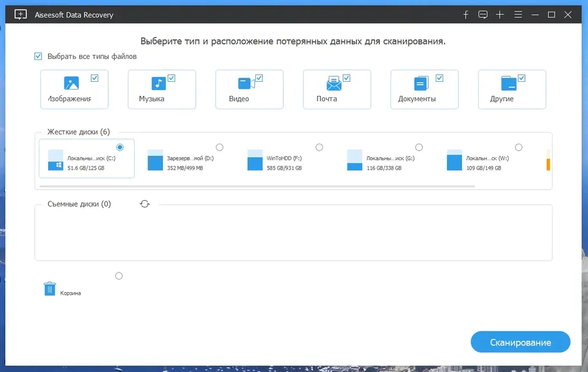Click the Aiseesoft app logo icon
Screen dimensions: 588x372
(x=20, y=15)
